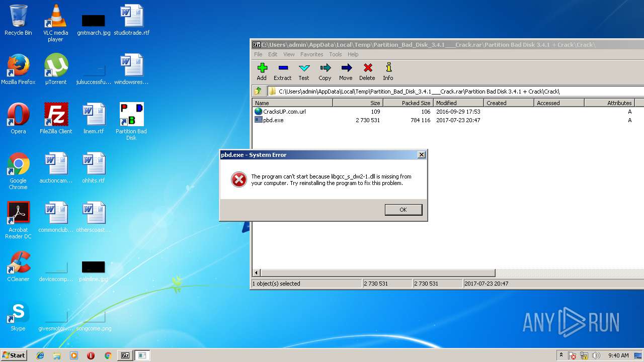Open Opera from the taskbar
The width and height of the screenshot is (644, 362).
tap(91, 355)
